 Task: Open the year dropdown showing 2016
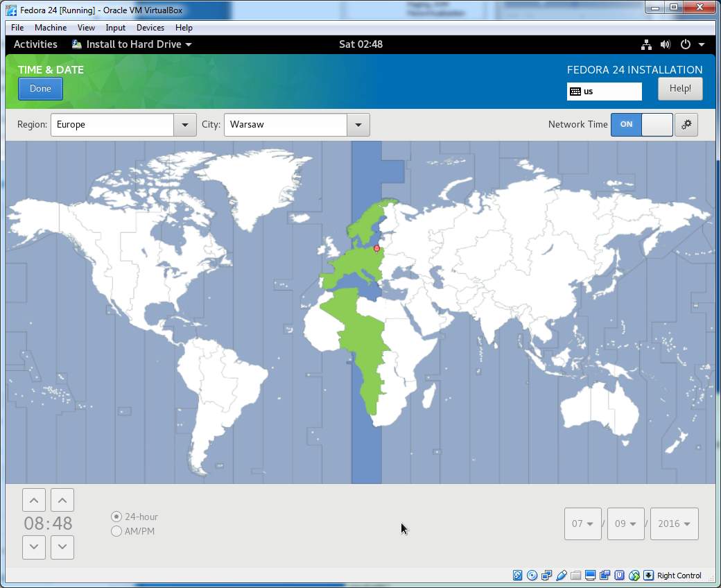[674, 524]
